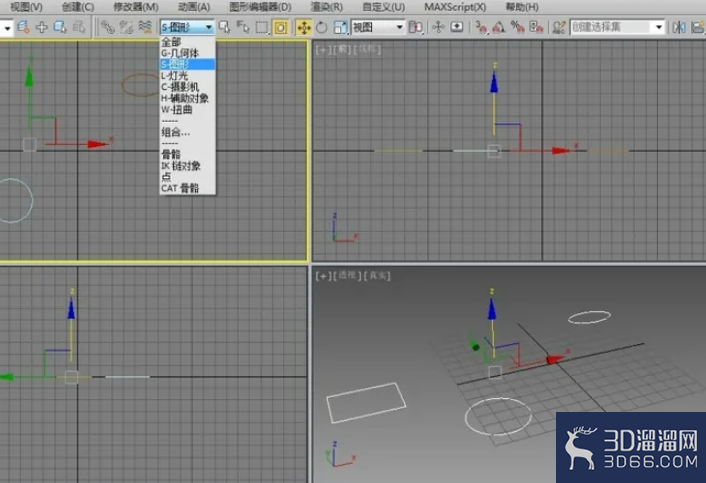Open the 图形编辑器(D) menu
Viewport: 706px width, 483px height.
tap(260, 7)
